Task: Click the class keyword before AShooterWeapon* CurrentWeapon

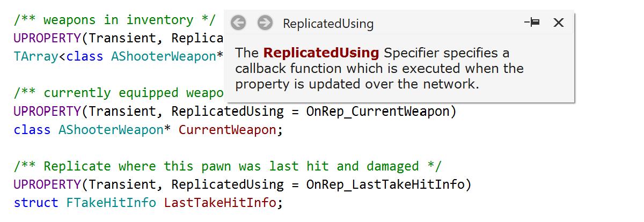Action: [x=32, y=130]
